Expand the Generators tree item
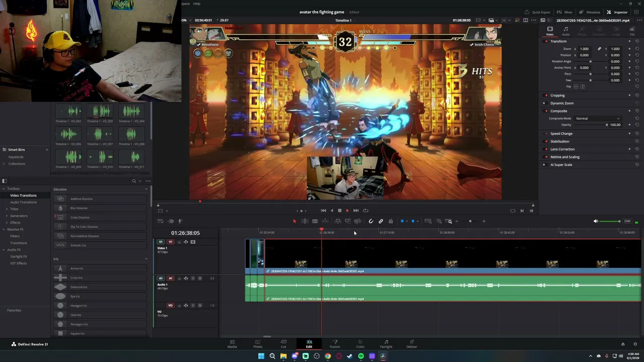The height and width of the screenshot is (362, 644). (x=7, y=216)
